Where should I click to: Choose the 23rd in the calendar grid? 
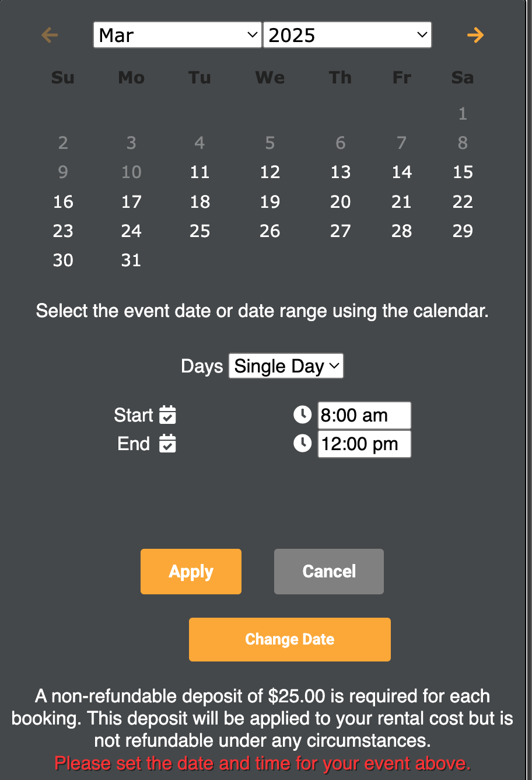(x=63, y=231)
